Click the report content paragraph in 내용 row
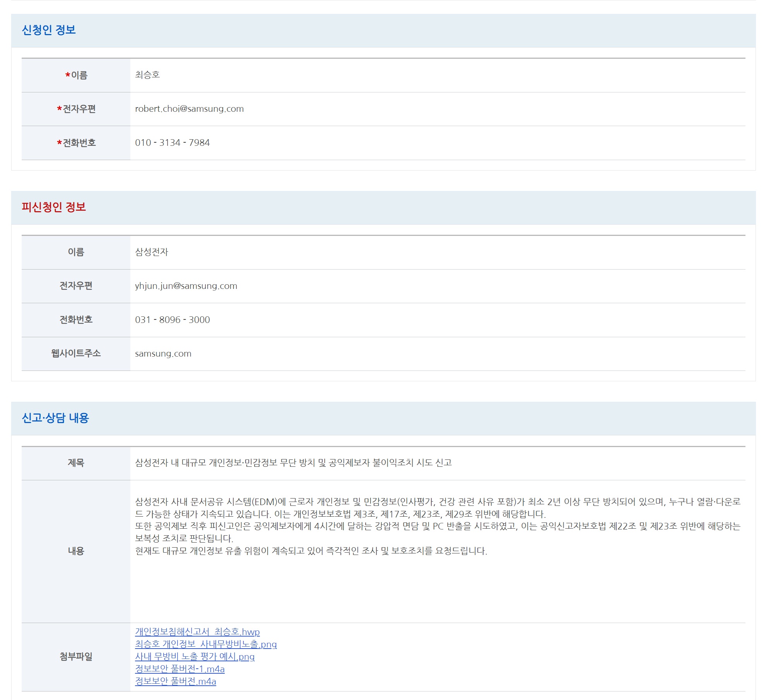Viewport: 769px width, 700px height. tap(437, 526)
